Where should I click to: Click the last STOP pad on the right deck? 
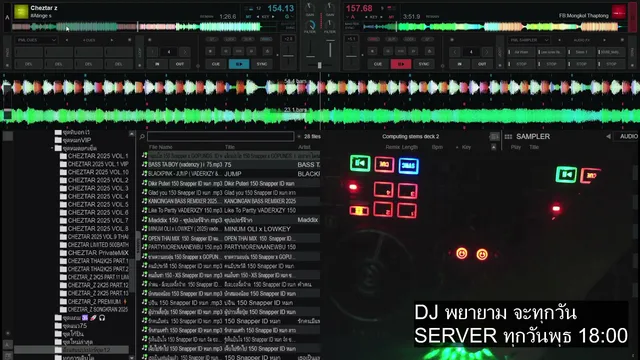[x=611, y=64]
